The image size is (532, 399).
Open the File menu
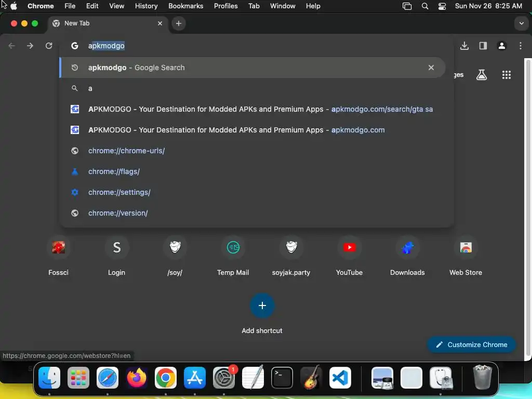pyautogui.click(x=70, y=6)
